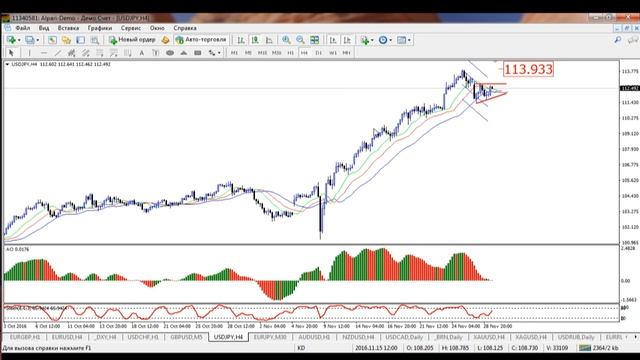Switch to the GBPUSD,M5 chart tab
The height and width of the screenshot is (360, 640).
pyautogui.click(x=186, y=337)
